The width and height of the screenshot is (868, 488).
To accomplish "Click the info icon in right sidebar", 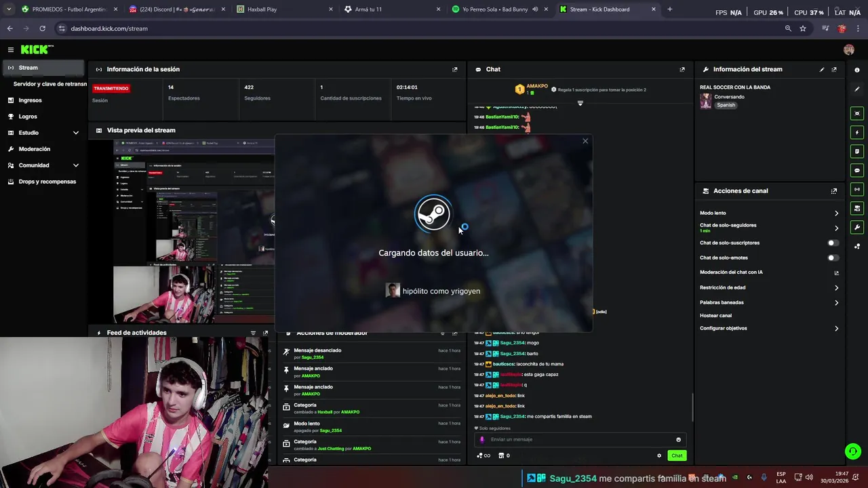I will 857,70.
